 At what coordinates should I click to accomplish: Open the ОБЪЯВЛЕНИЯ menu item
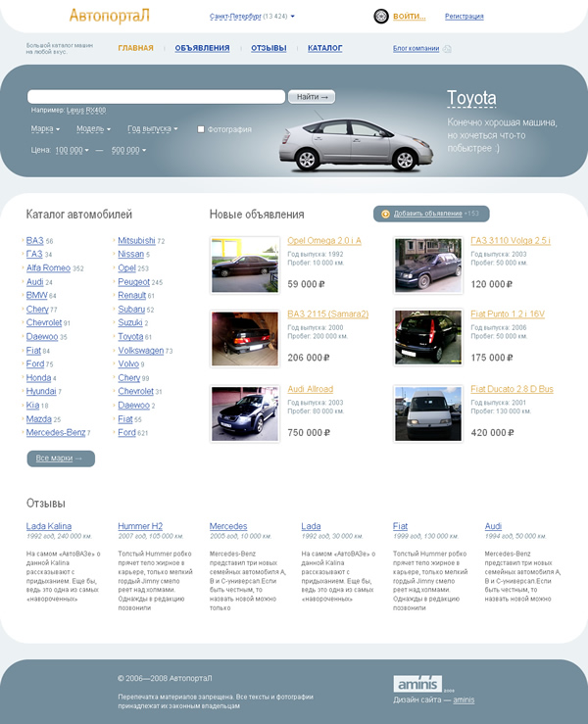[202, 48]
